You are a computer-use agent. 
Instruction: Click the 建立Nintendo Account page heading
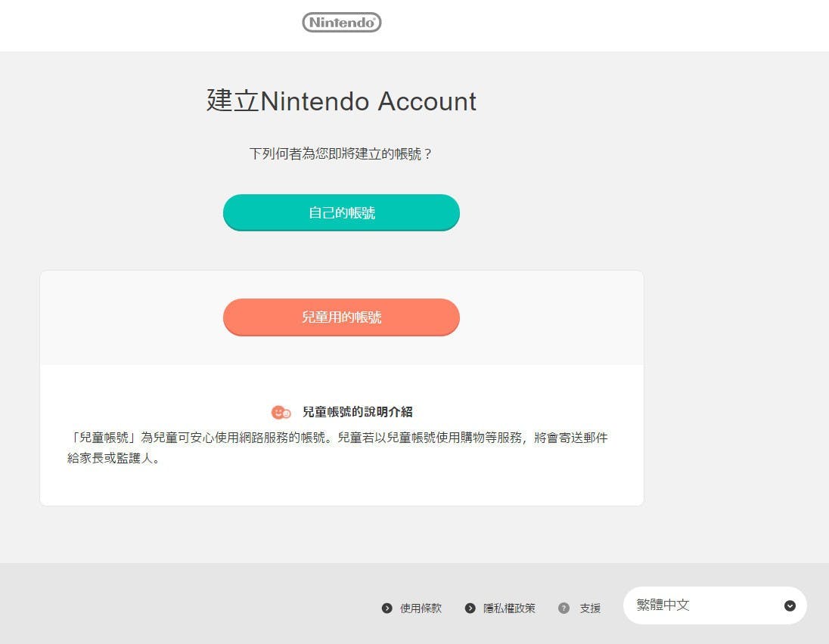point(342,101)
